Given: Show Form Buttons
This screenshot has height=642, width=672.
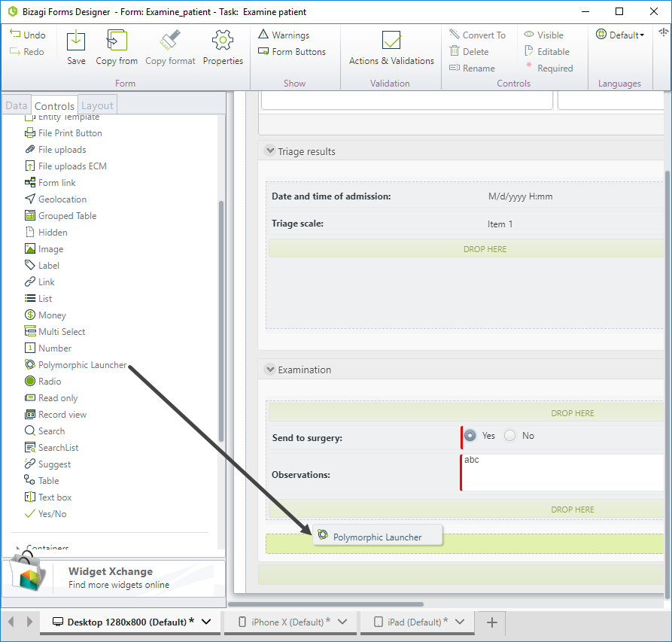Looking at the screenshot, I should tap(292, 51).
